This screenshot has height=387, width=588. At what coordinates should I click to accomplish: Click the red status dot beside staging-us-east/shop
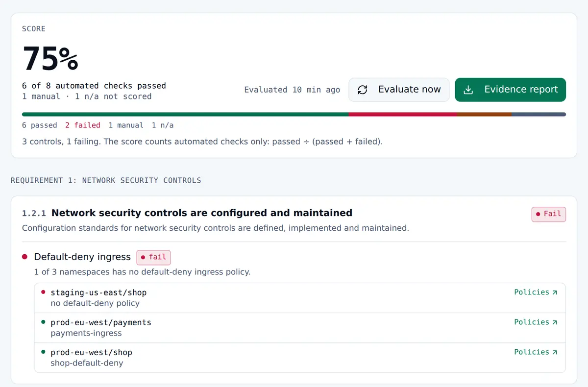click(x=43, y=292)
